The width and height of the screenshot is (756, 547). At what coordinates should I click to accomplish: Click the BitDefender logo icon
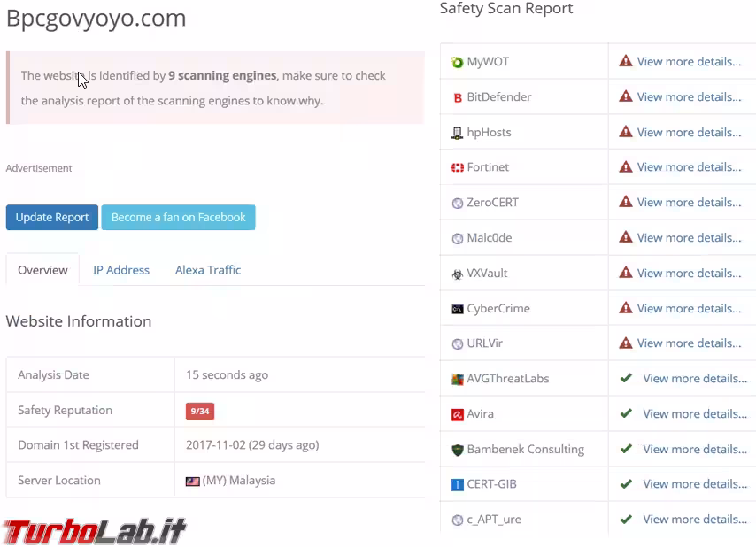tap(458, 97)
